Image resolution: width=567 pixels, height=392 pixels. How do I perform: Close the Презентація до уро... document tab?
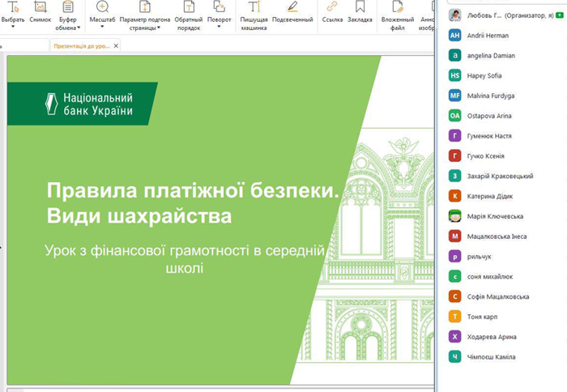pos(116,46)
